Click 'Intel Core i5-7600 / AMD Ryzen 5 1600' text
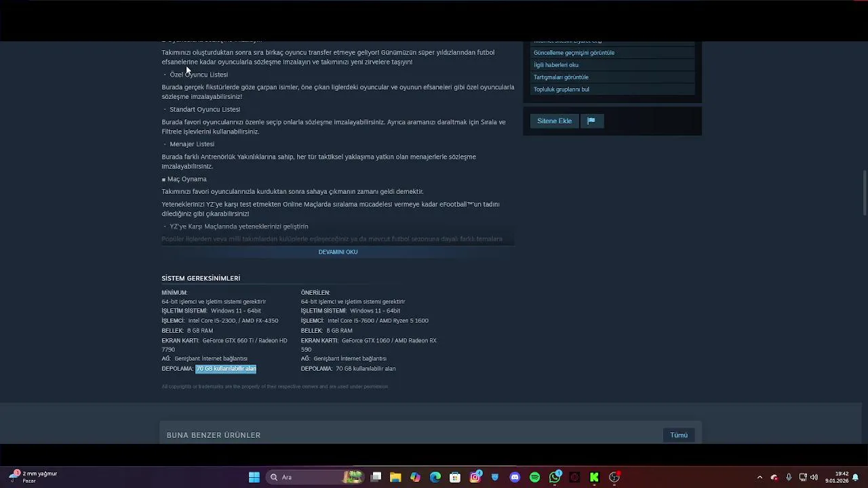 pyautogui.click(x=378, y=321)
